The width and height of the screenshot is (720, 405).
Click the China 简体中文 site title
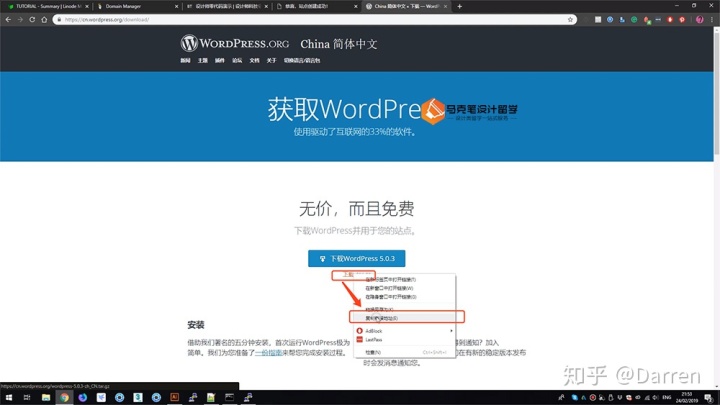tap(339, 44)
